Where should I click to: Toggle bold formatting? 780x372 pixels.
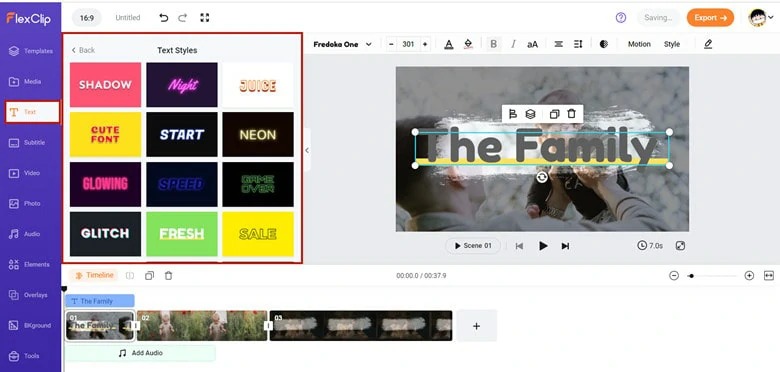coord(493,44)
